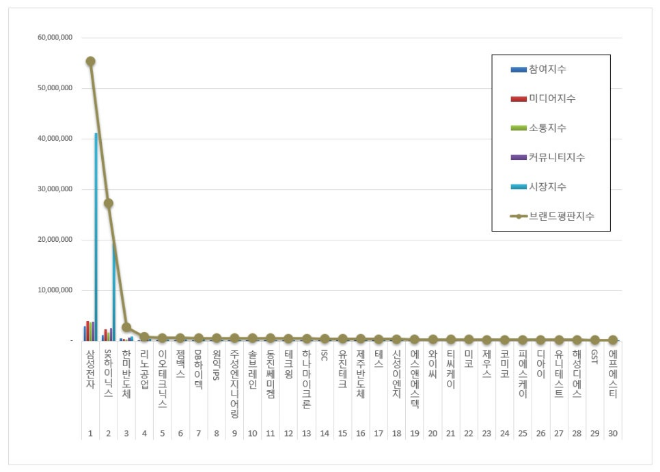
Task: Select rank number 15 on the x-axis
Action: click(342, 434)
